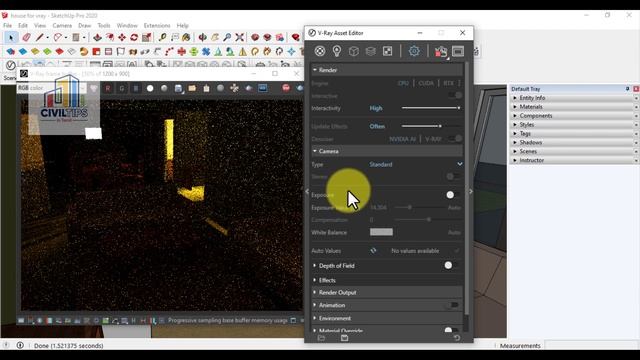Click the V-Ray logo toolbar icon
Screen dimensions: 640x360
(11, 65)
